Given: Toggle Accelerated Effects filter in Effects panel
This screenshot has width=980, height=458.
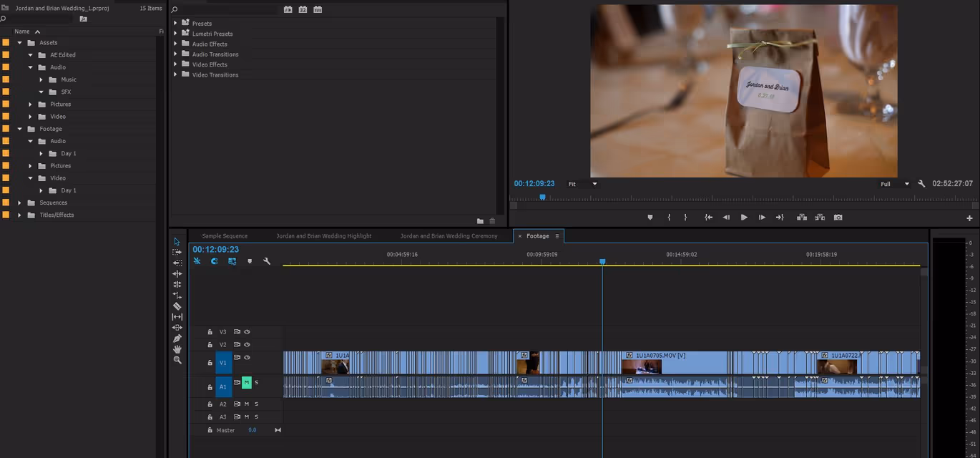Looking at the screenshot, I should tap(288, 10).
